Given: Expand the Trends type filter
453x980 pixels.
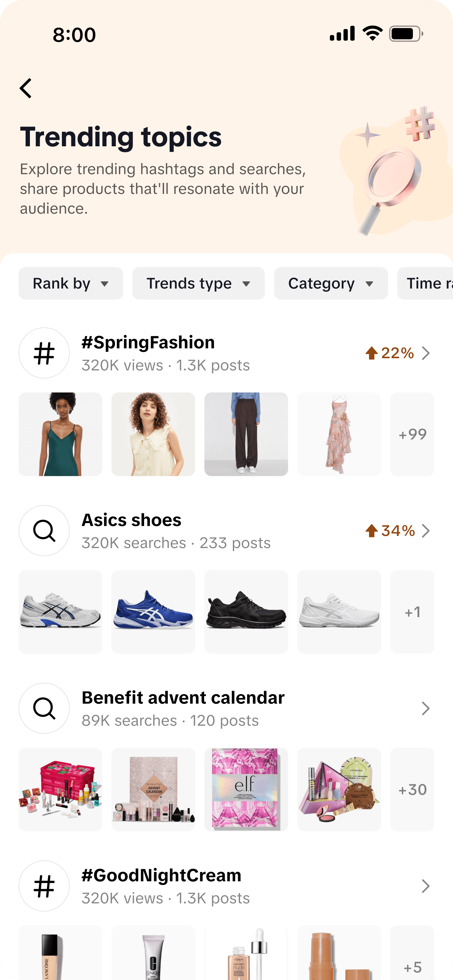Looking at the screenshot, I should (x=198, y=283).
